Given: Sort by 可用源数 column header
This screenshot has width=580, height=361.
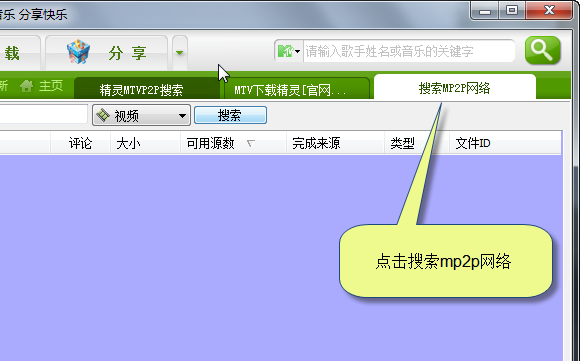Looking at the screenshot, I should (x=233, y=143).
